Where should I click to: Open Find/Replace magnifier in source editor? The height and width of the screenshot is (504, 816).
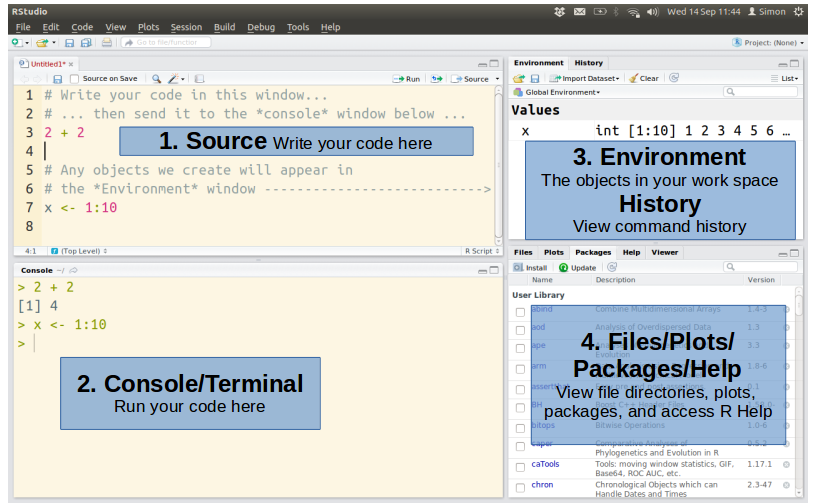click(x=156, y=79)
